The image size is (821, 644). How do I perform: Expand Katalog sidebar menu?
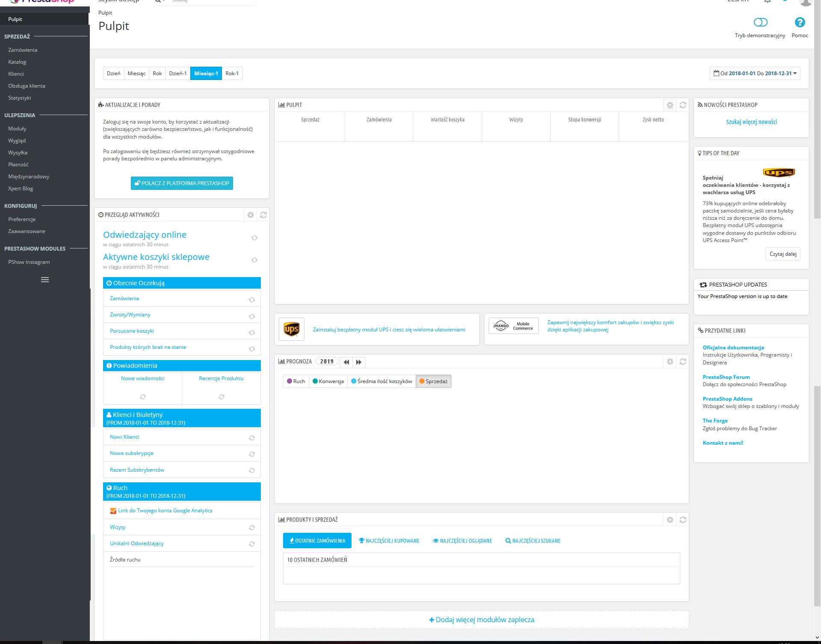pos(17,62)
